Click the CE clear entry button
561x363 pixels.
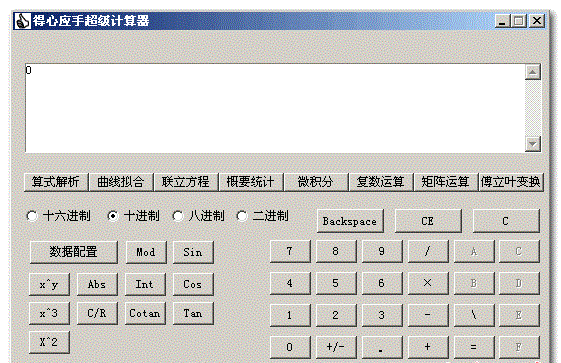pos(428,221)
